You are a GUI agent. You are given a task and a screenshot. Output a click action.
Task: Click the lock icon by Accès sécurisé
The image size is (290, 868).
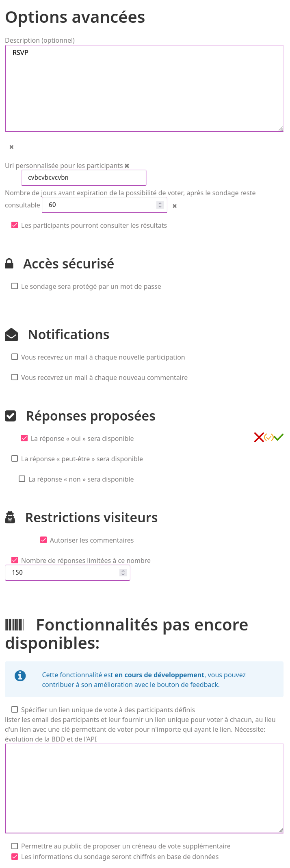coord(9,264)
